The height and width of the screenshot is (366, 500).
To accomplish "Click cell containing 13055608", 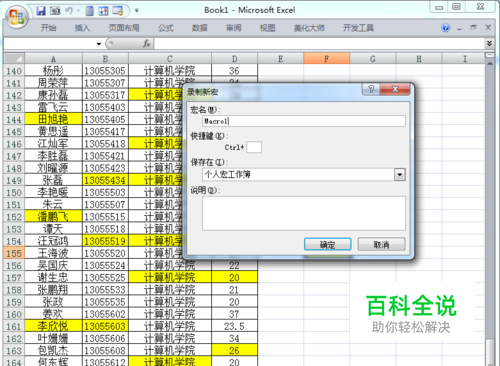I will 105,350.
